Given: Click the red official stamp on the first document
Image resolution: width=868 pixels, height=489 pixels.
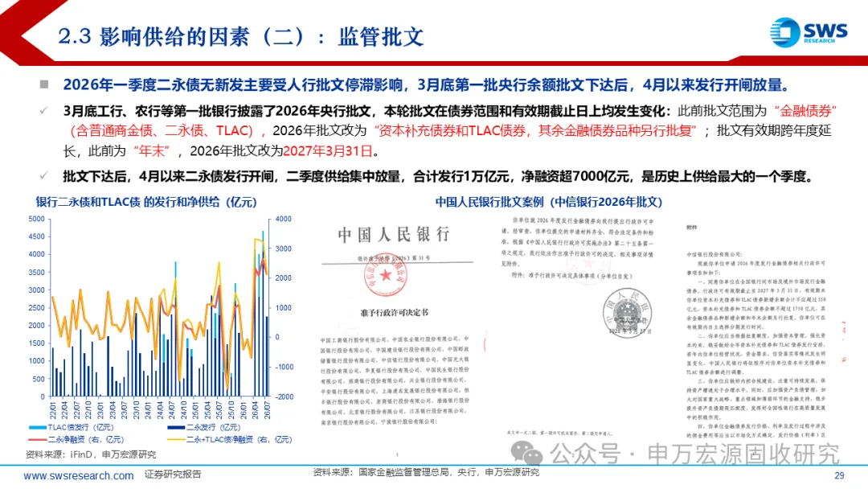Looking at the screenshot, I should click(385, 275).
